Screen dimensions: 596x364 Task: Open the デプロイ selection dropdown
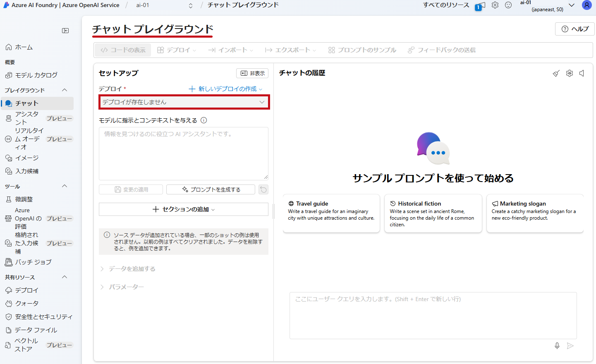[x=184, y=102]
